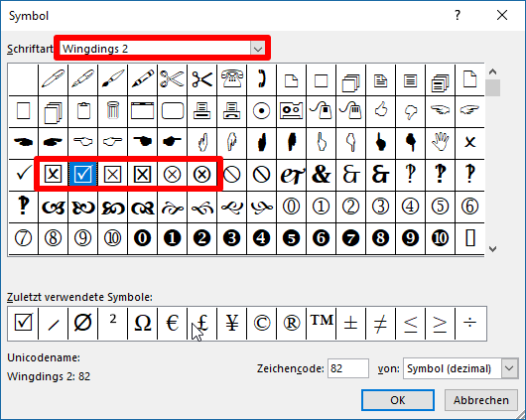Insert recent diameter Ø symbol
This screenshot has width=526, height=420.
tap(83, 323)
